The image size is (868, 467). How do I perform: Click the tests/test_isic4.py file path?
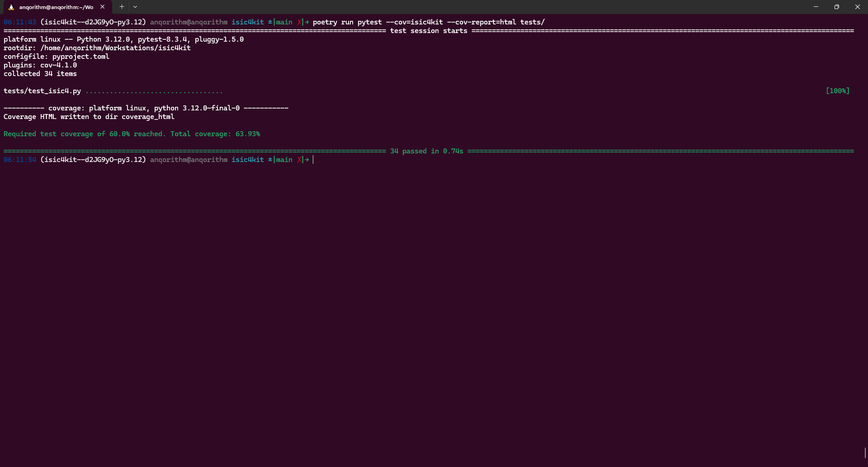[42, 91]
